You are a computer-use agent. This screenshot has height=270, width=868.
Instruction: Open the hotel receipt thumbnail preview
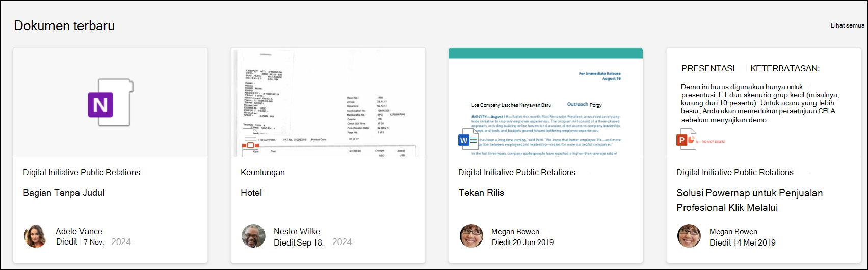(x=328, y=102)
